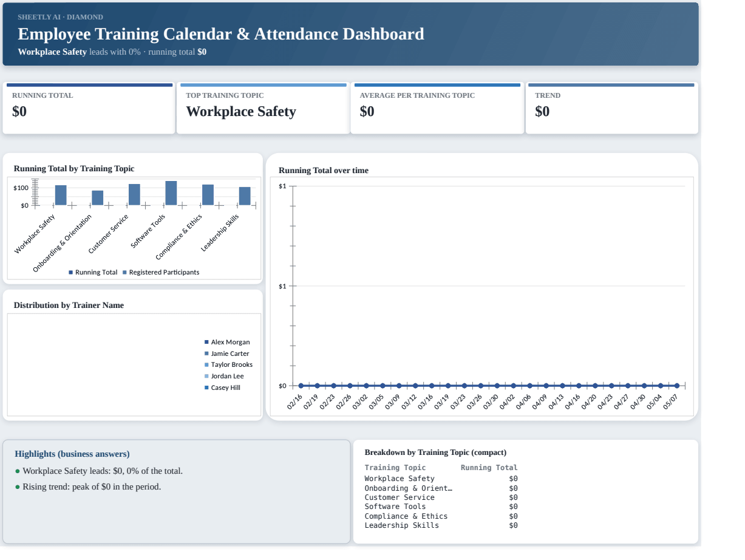Click the Workplace Safety row in breakdown table

point(441,479)
